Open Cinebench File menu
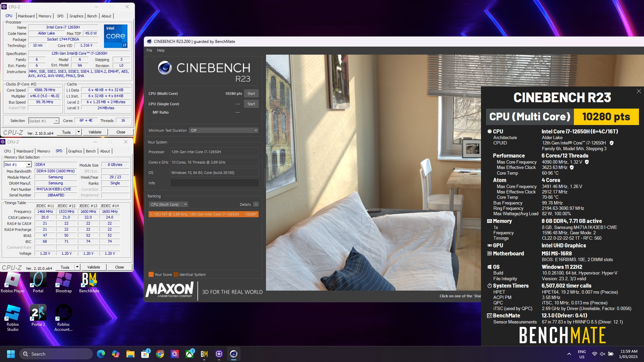Viewport: 644px width, 362px height. click(149, 50)
